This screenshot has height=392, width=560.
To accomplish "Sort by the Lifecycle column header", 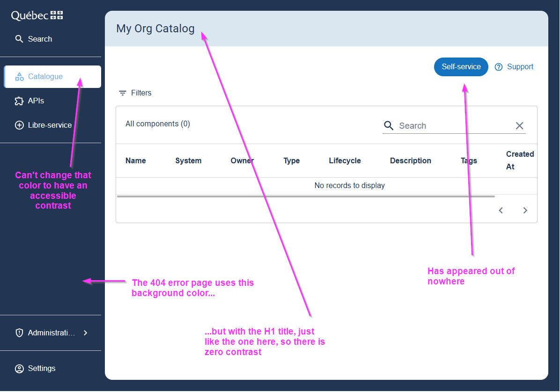I will click(x=345, y=161).
